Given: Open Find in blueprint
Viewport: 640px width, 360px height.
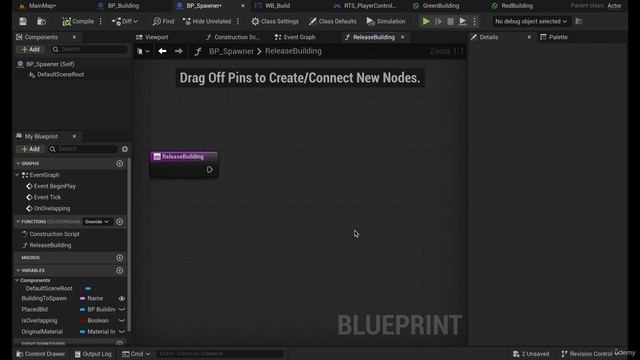Looking at the screenshot, I should tap(163, 21).
